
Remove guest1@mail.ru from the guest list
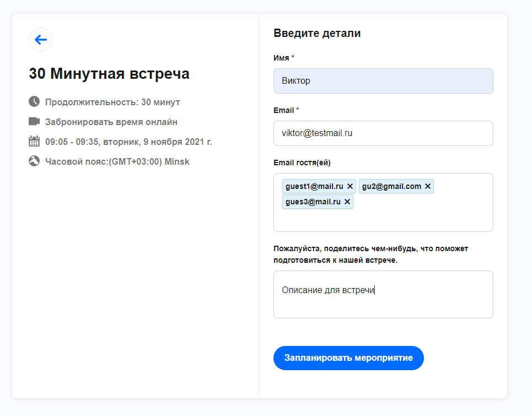pos(350,186)
